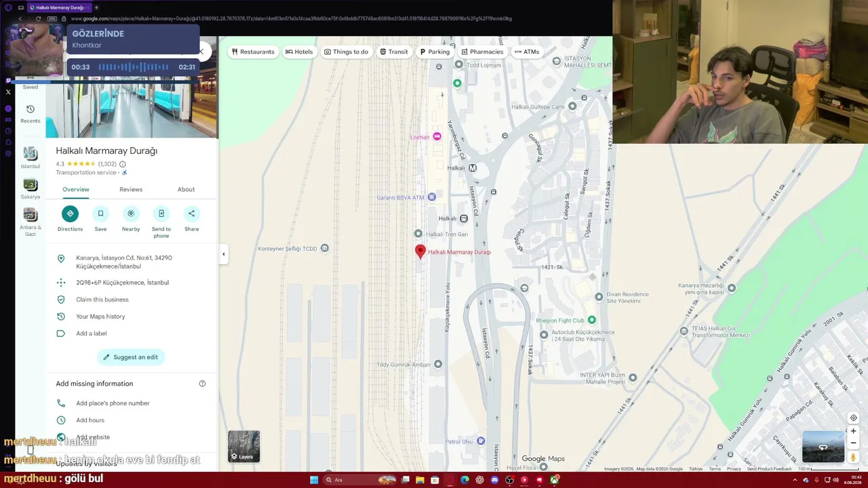Select the Divan Residence Site Yönetimi marker
This screenshot has width=868, height=488.
coord(599,297)
